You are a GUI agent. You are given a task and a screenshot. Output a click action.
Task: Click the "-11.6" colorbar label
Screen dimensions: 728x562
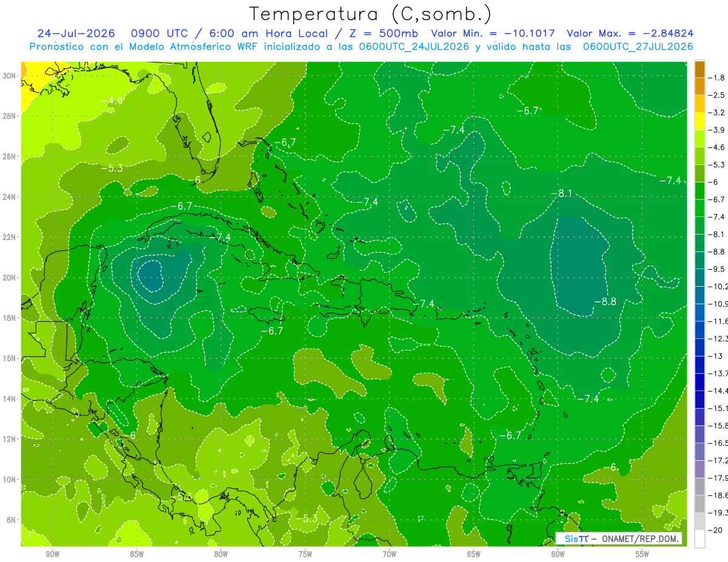(718, 321)
